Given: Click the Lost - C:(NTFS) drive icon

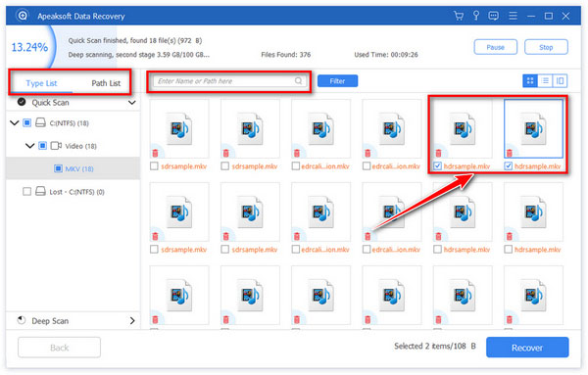Looking at the screenshot, I should 40,192.
